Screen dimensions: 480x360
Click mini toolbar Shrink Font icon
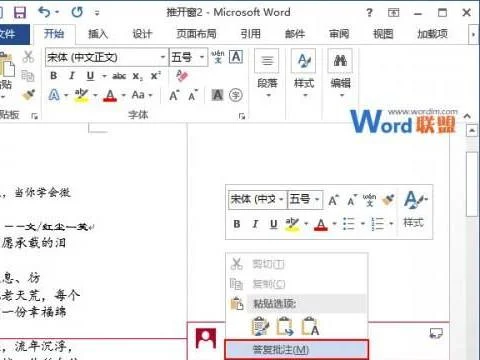pos(352,200)
